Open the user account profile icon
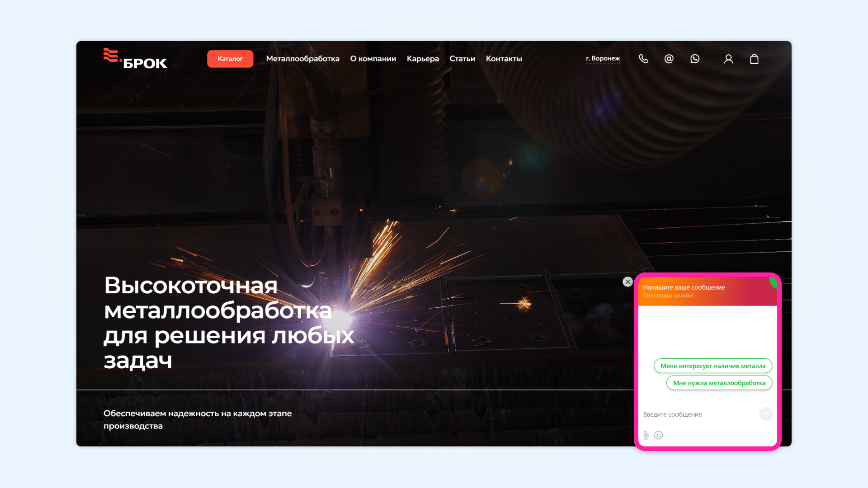The image size is (868, 488). pyautogui.click(x=728, y=59)
